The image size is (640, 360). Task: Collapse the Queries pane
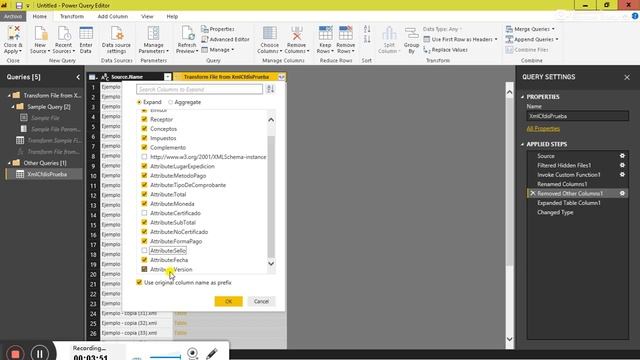tap(78, 77)
